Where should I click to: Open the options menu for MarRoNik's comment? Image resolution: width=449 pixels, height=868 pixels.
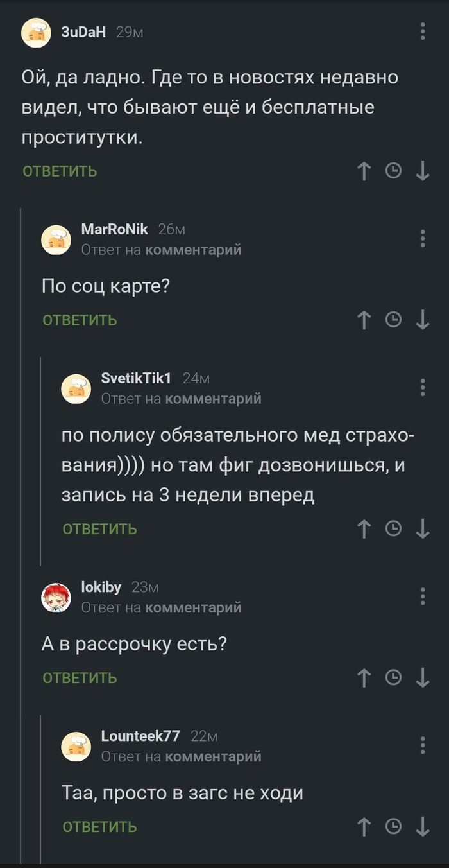coord(421,238)
